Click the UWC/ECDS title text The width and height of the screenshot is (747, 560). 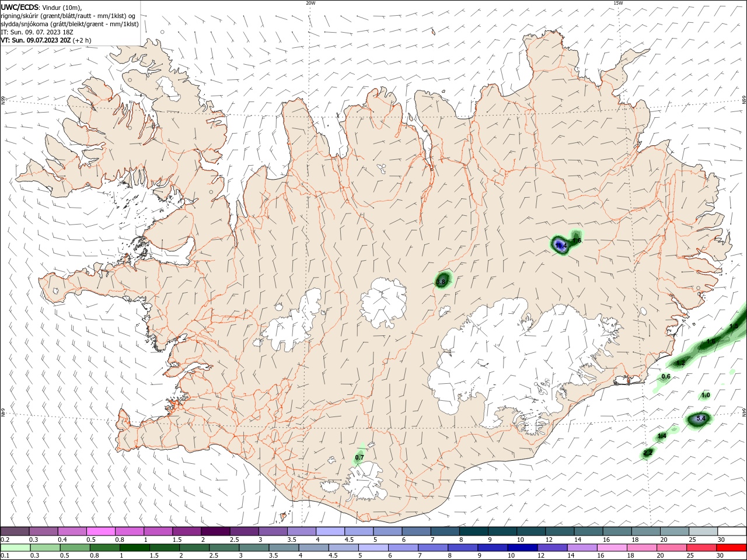coord(20,8)
